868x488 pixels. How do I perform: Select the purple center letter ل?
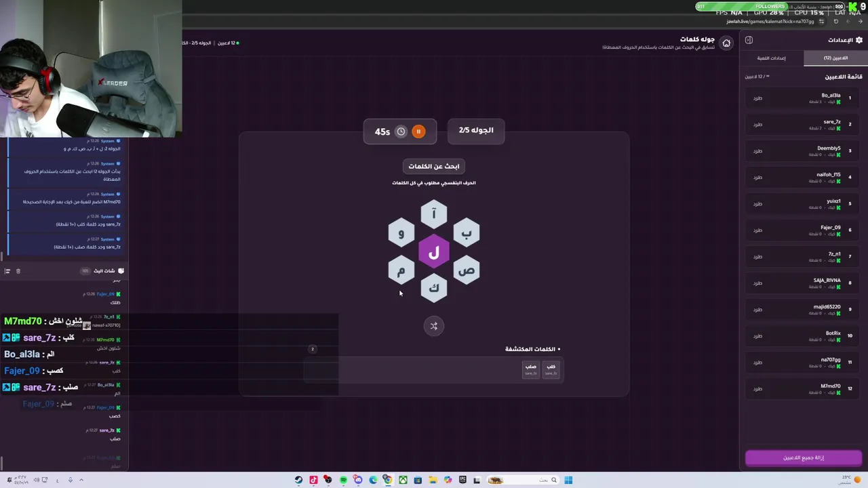pyautogui.click(x=434, y=252)
